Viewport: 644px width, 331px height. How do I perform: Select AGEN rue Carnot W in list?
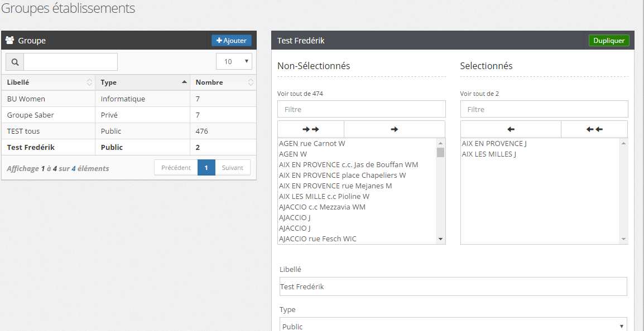(x=312, y=144)
